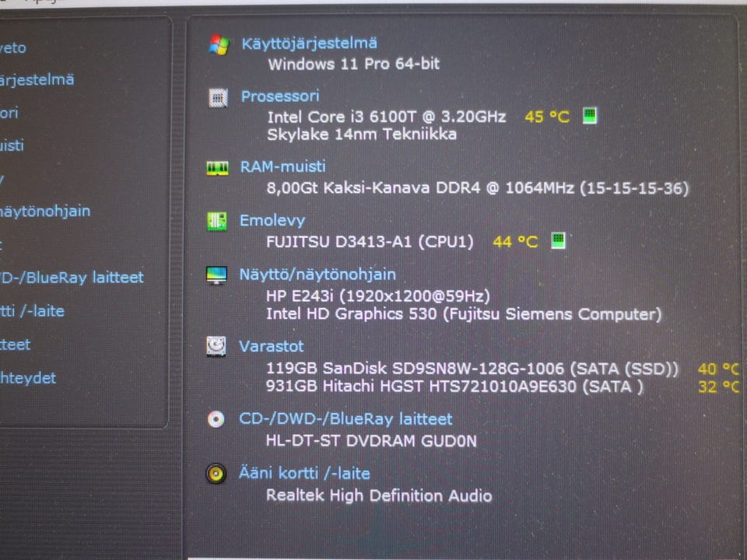Click the motherboard temperature '44 °C'
This screenshot has width=747, height=560.
pyautogui.click(x=515, y=242)
